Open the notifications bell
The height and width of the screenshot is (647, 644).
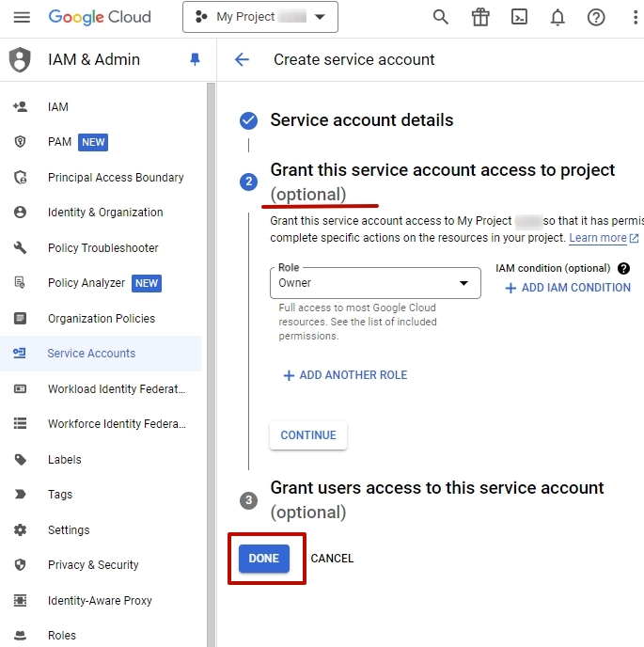558,17
